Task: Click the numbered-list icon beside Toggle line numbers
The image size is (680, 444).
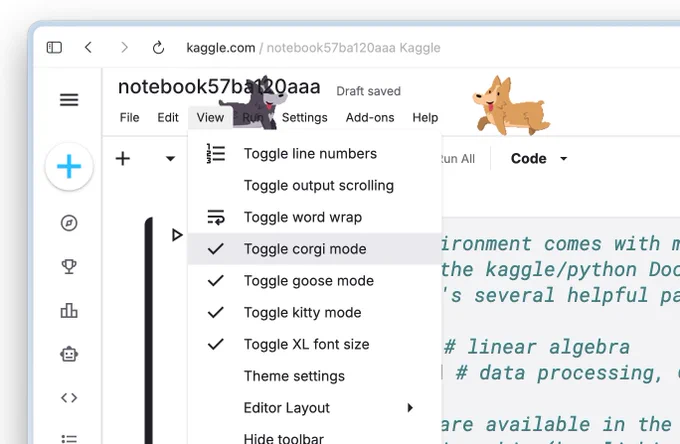Action: tap(216, 153)
